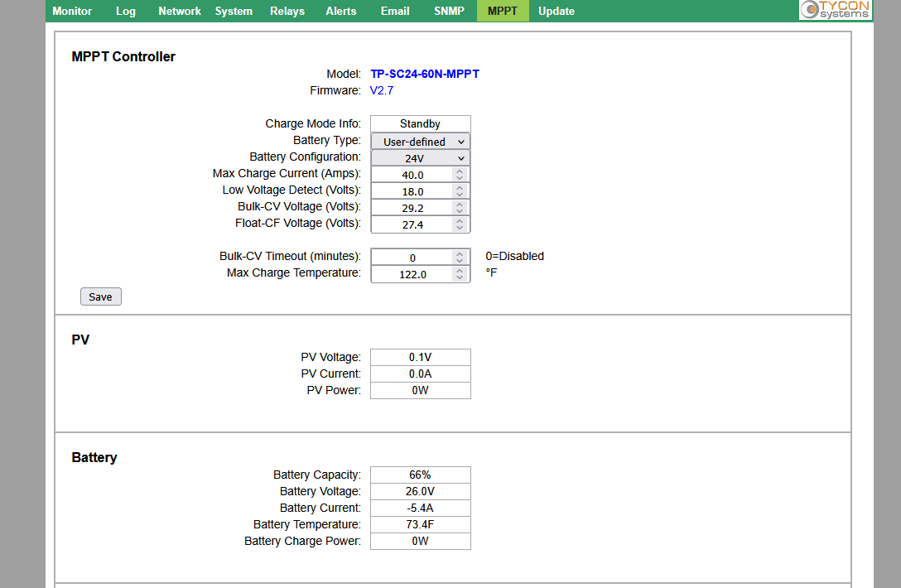Viewport: 901px width, 588px height.
Task: Decrease Max Charge Current with down arrow
Action: pos(460,178)
